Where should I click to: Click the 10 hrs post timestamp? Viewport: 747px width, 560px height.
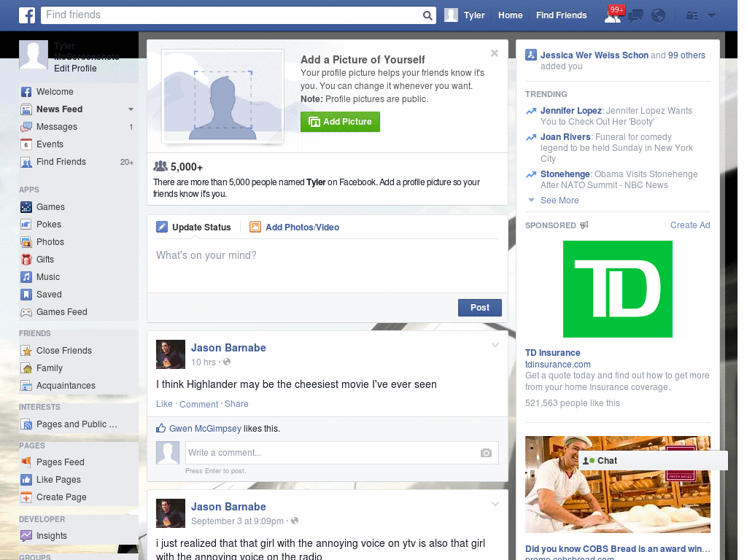click(x=204, y=362)
